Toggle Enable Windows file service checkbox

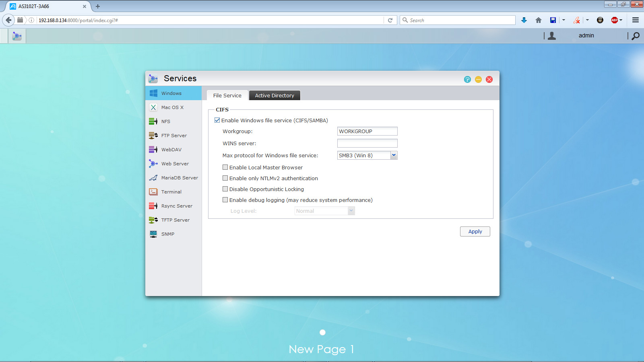[217, 120]
